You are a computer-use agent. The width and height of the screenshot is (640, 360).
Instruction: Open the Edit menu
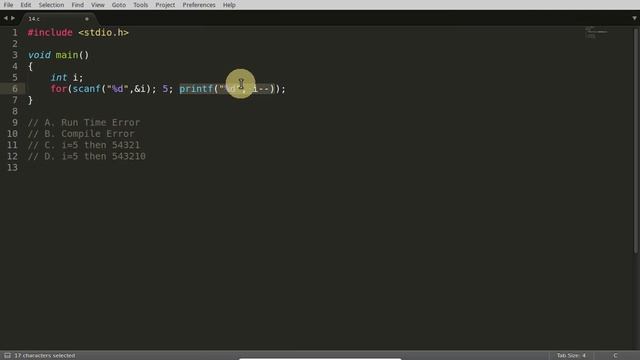(x=26, y=5)
